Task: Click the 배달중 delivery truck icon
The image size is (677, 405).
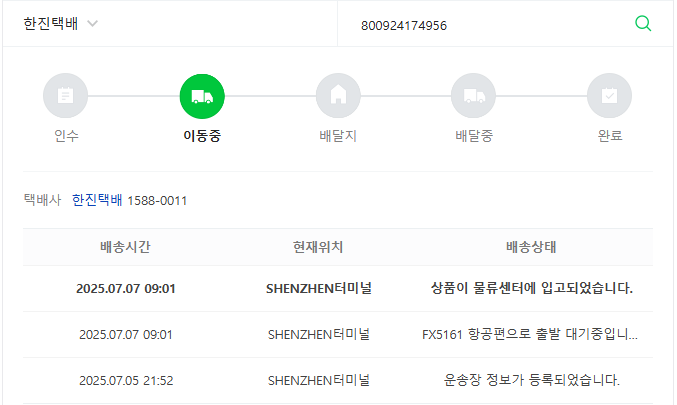Action: [474, 96]
